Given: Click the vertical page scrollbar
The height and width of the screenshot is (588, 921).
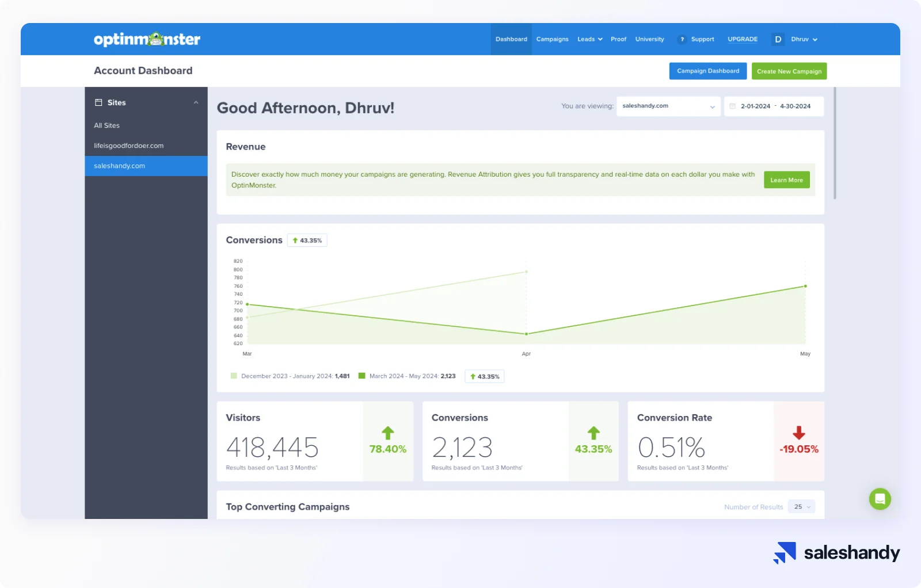Looking at the screenshot, I should point(835,143).
